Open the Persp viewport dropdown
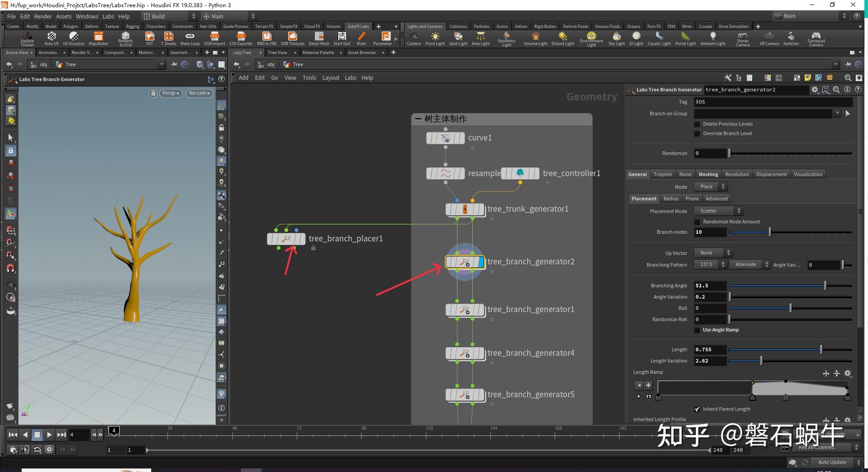Screen dimensions: 868x472 click(x=170, y=93)
